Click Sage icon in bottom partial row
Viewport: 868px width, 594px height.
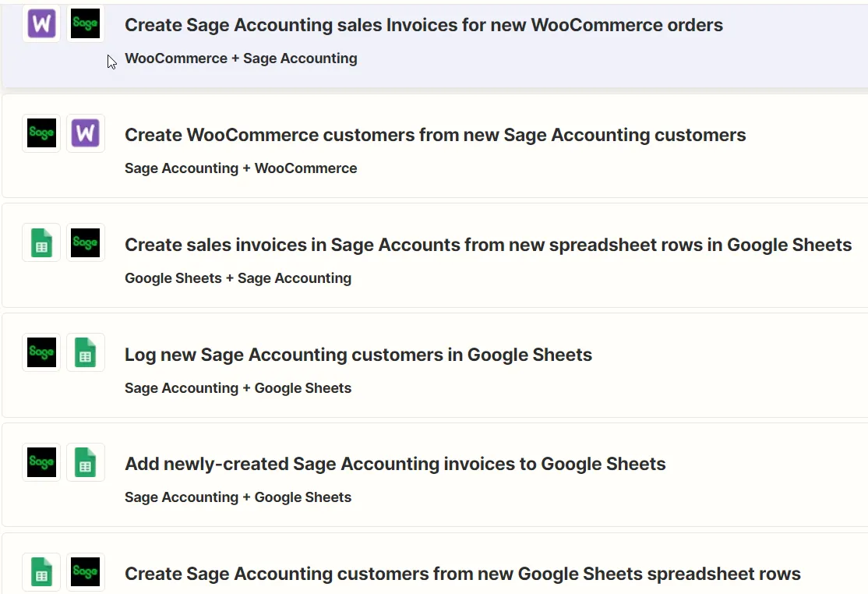click(x=85, y=572)
